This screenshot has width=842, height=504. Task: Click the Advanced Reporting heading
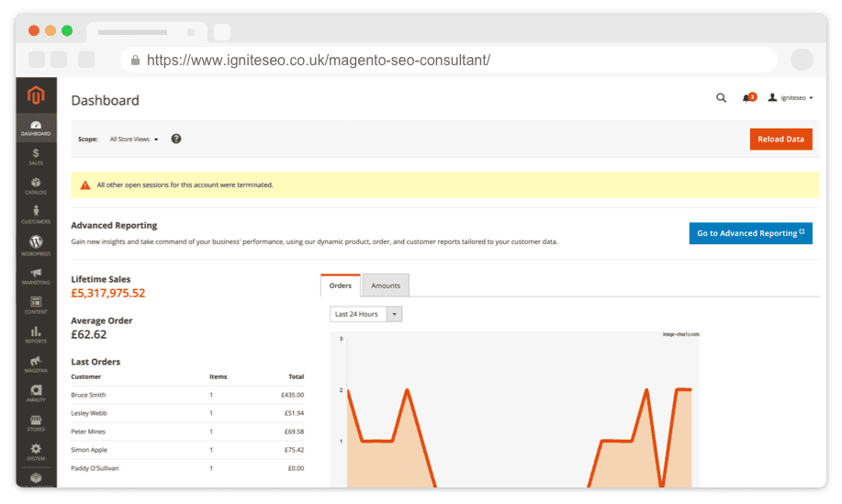pyautogui.click(x=114, y=226)
